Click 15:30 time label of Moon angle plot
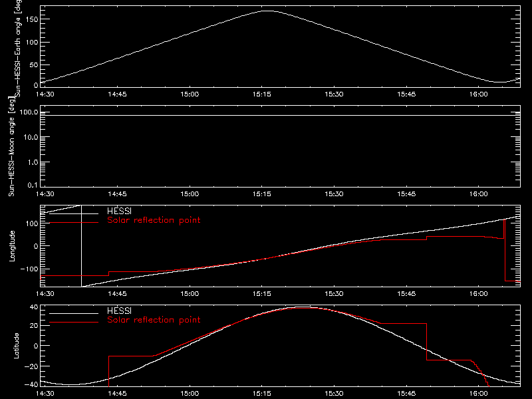Viewport: 532px width, 399px height. (334, 194)
